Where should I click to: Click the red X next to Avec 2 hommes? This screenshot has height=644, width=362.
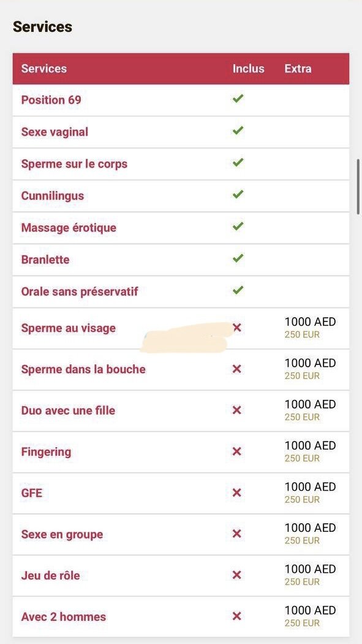pyautogui.click(x=236, y=616)
